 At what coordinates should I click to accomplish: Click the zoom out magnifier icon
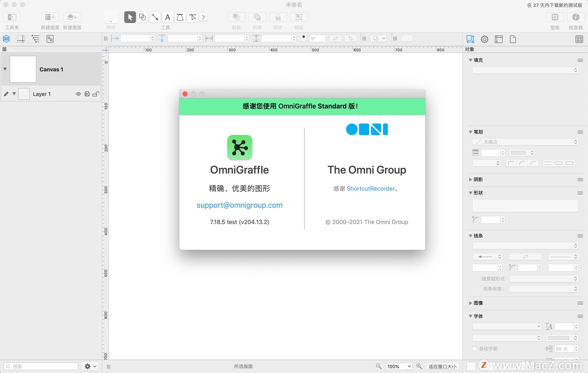coord(379,366)
